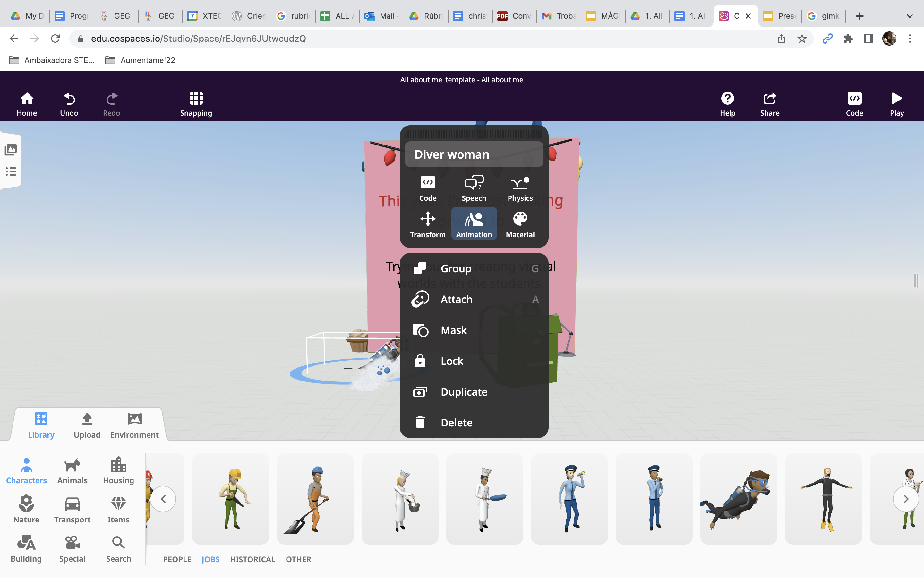Undo the last action
Image resolution: width=924 pixels, height=578 pixels.
[x=69, y=104]
